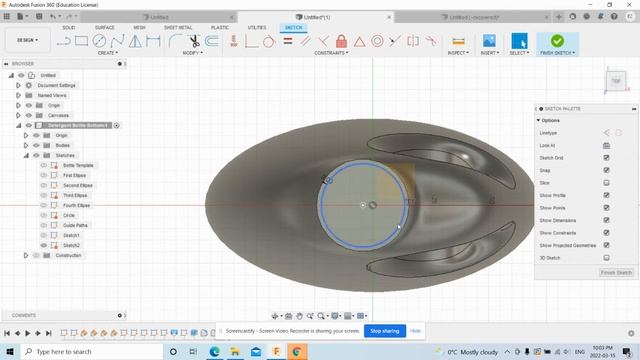
Task: Expand the Document Settings tree node
Action: [18, 85]
